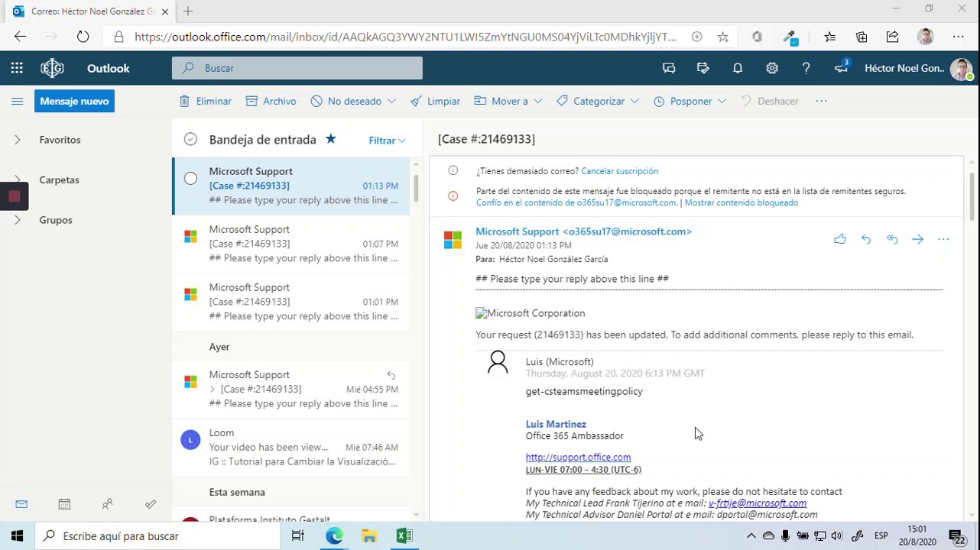
Task: Switch to the Calendar module icon
Action: pos(64,504)
